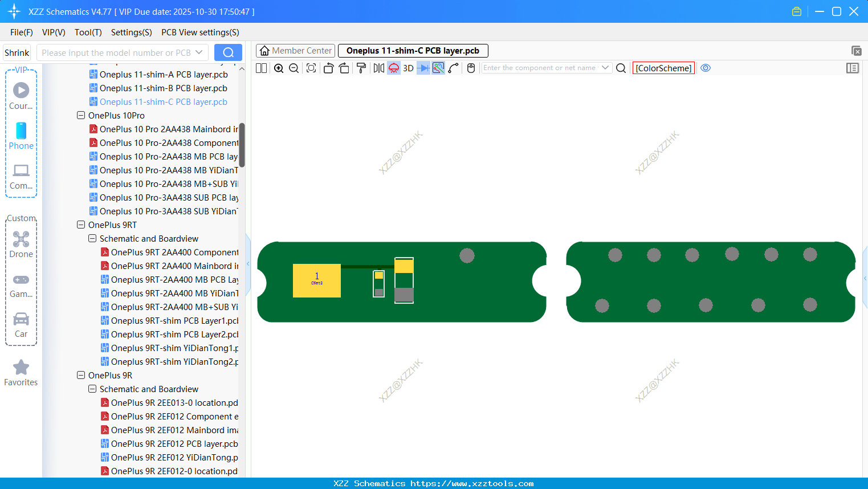
Task: Zoom in on the PCB view
Action: coord(279,68)
